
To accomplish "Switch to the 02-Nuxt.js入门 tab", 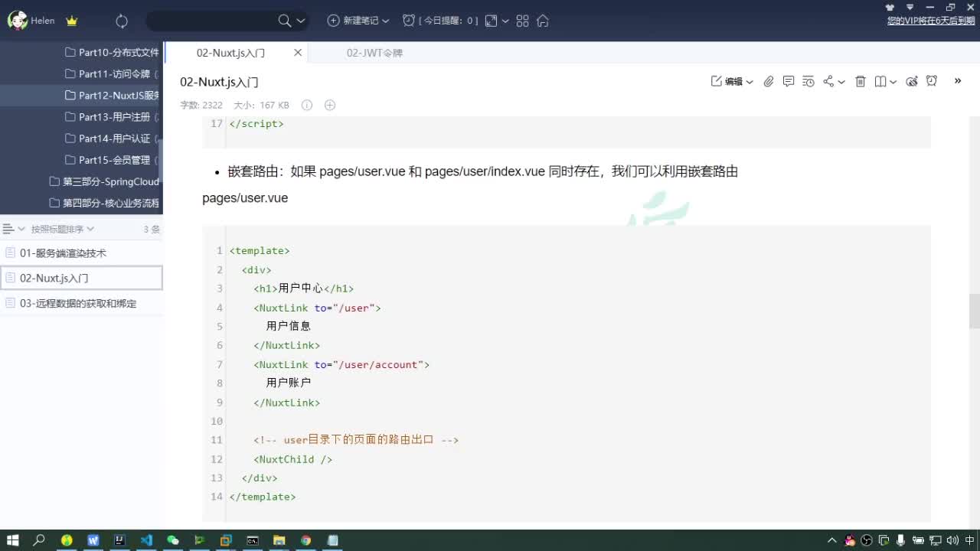I will click(x=230, y=53).
